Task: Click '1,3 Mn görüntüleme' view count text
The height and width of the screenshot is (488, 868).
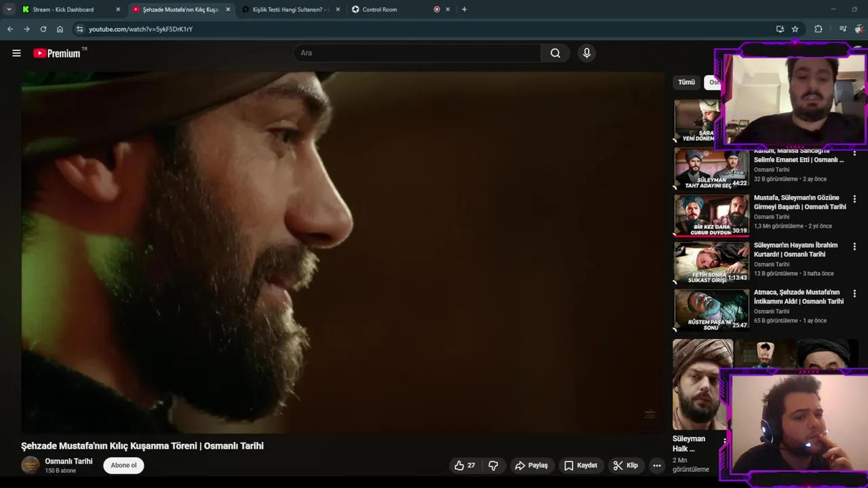Action: click(x=779, y=226)
